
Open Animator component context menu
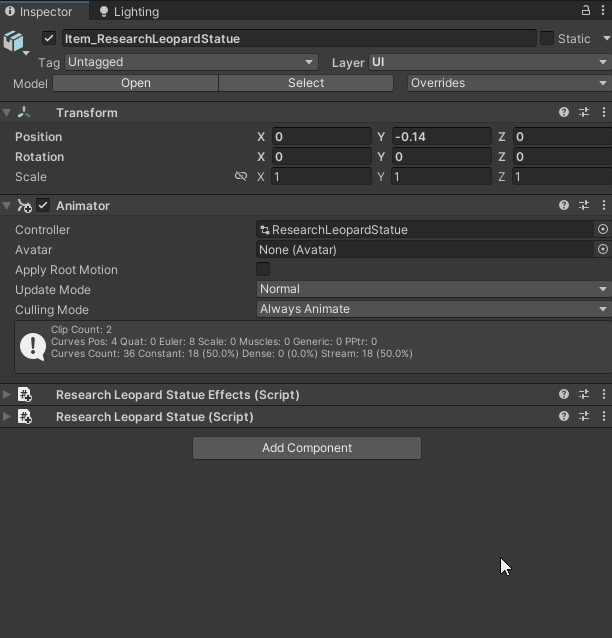604,205
